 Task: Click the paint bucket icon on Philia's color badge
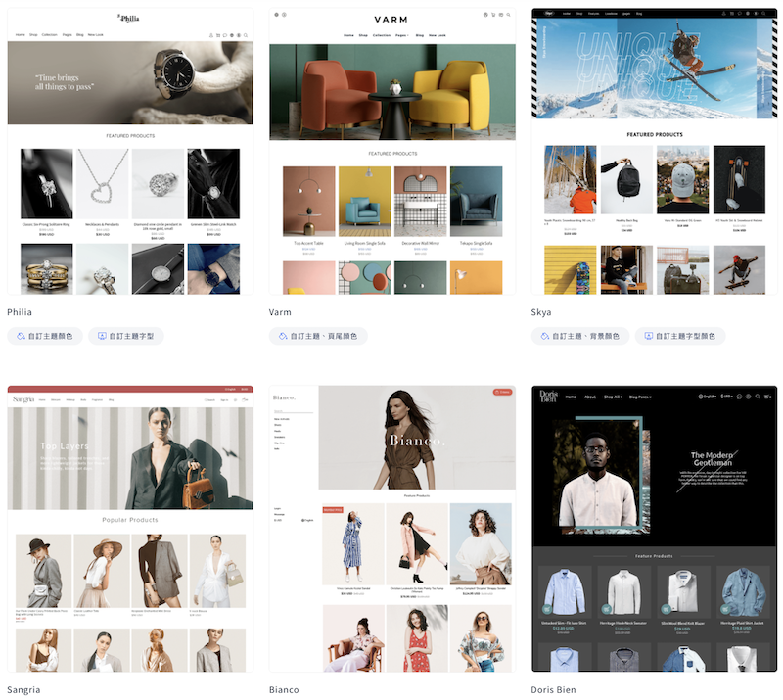[x=22, y=336]
